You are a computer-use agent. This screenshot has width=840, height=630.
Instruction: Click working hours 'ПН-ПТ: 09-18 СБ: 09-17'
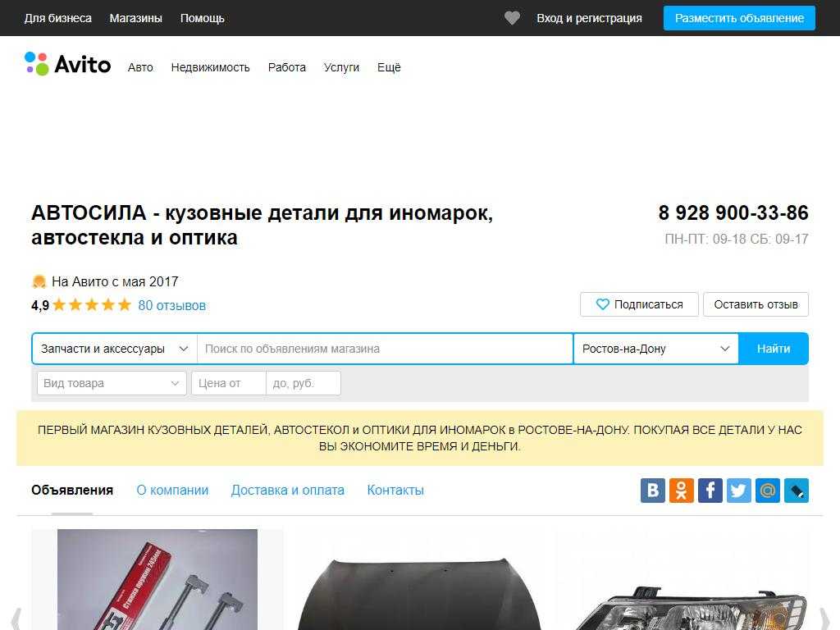[x=737, y=239]
